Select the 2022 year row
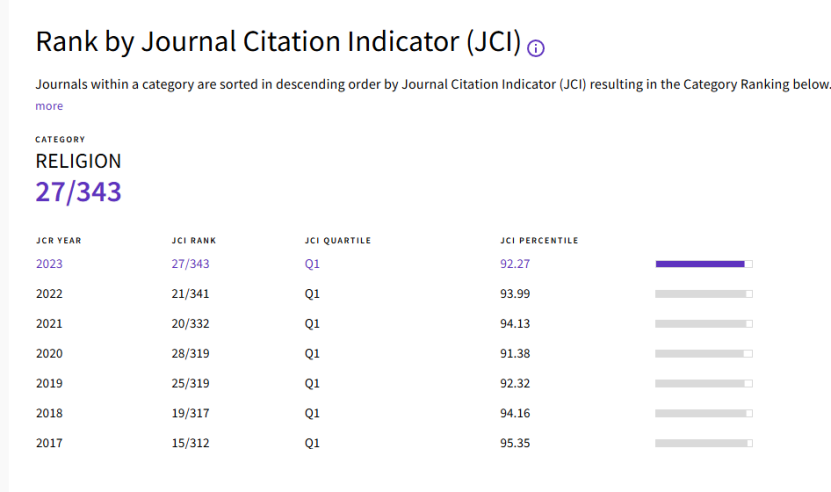 pos(49,294)
